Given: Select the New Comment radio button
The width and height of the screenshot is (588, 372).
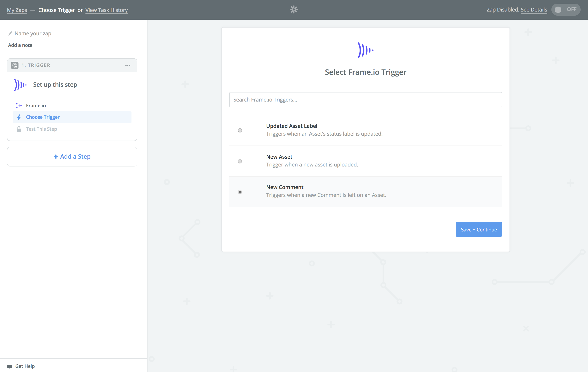Looking at the screenshot, I should [240, 192].
